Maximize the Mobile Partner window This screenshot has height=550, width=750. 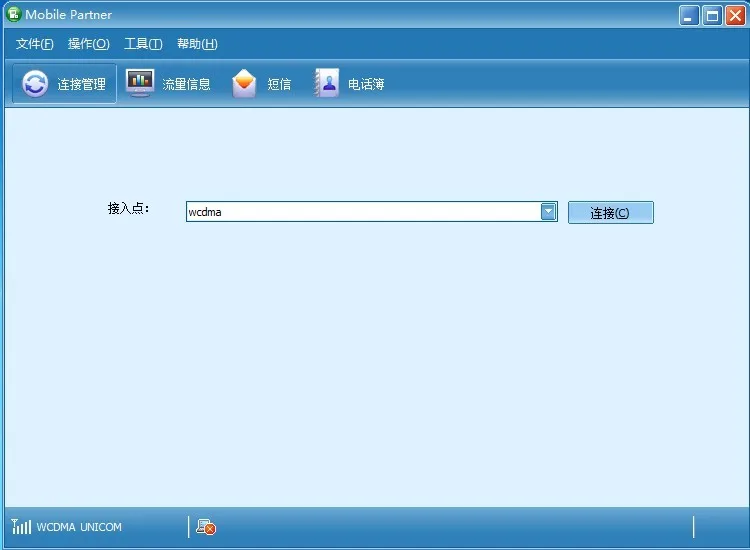[x=712, y=15]
